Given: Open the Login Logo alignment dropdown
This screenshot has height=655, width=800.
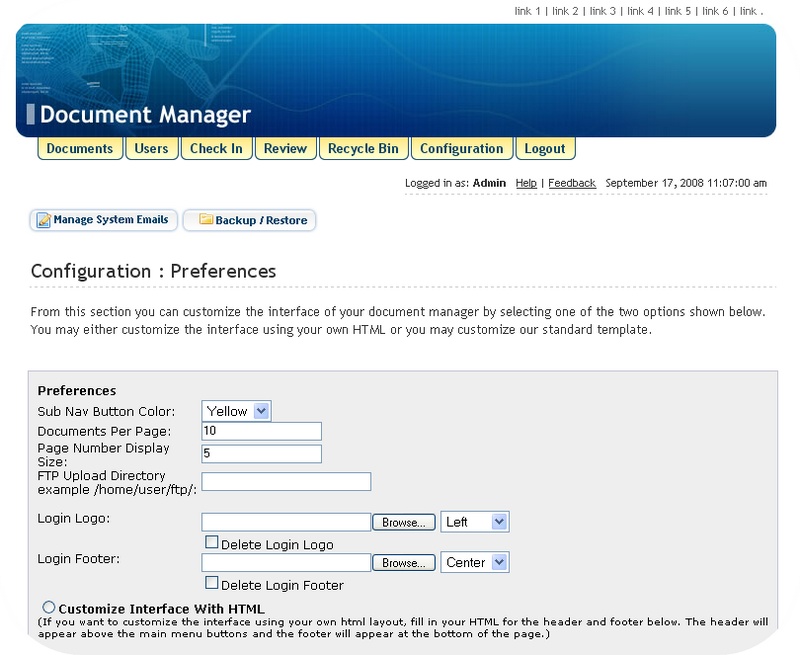Looking at the screenshot, I should coord(474,522).
